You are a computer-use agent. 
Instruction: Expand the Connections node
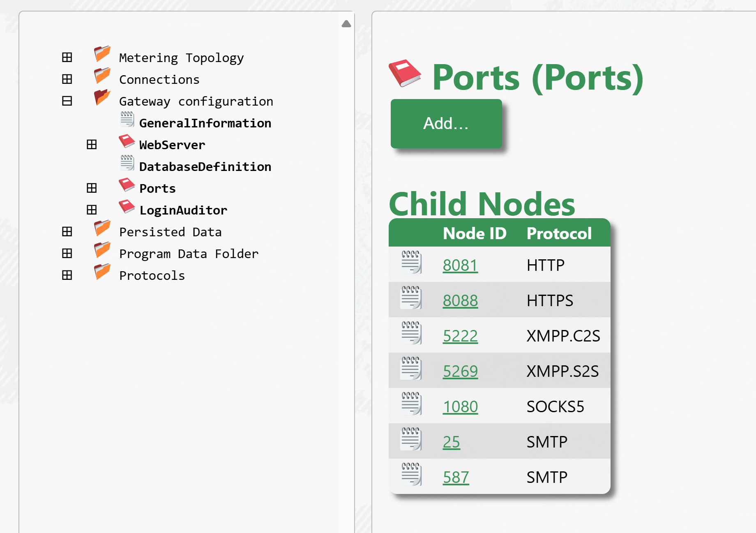point(67,79)
